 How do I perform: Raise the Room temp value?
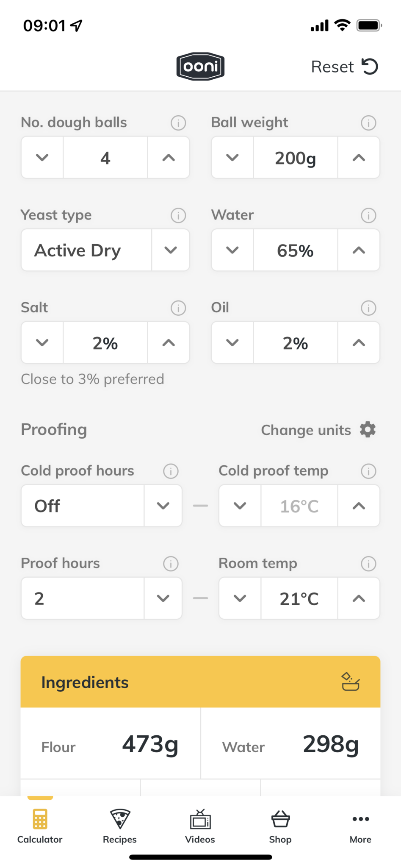(359, 598)
